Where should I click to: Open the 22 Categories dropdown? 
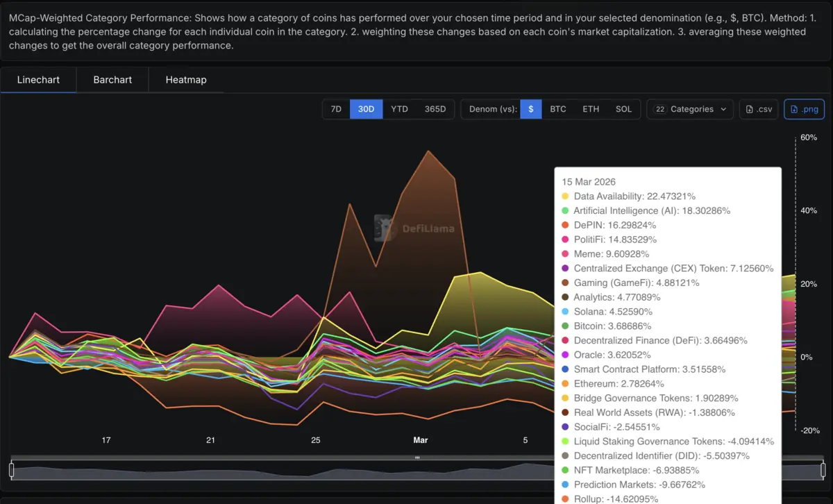click(x=690, y=109)
